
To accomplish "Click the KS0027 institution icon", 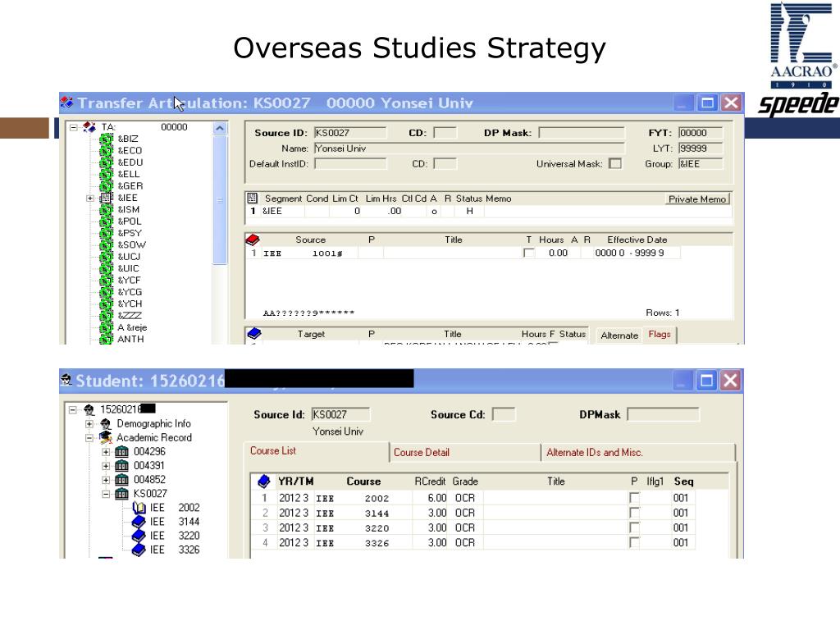I will tap(121, 493).
